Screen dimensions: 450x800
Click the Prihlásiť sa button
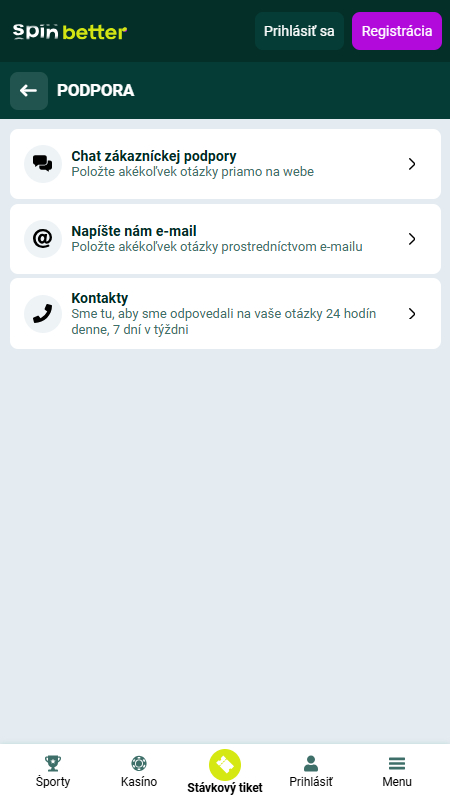(x=299, y=31)
